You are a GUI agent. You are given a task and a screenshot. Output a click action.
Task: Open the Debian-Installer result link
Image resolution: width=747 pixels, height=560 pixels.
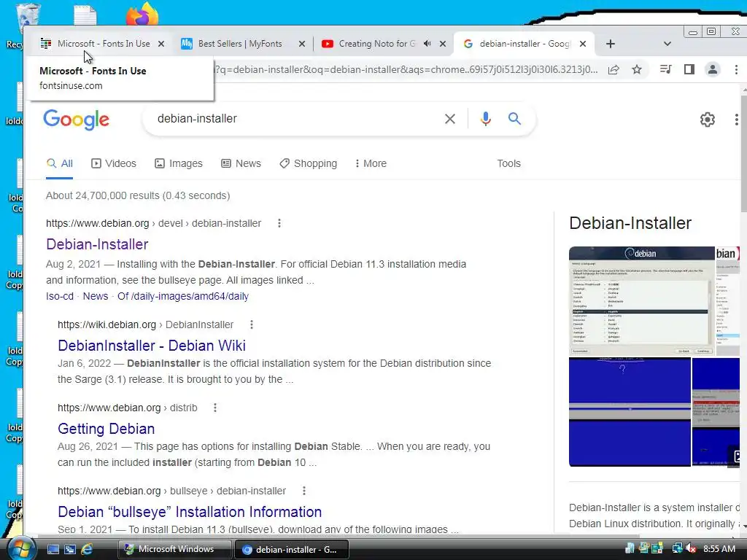tap(97, 244)
